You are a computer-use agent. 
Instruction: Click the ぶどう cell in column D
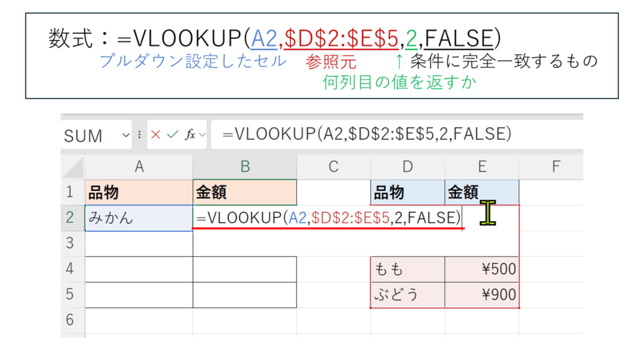tap(408, 295)
